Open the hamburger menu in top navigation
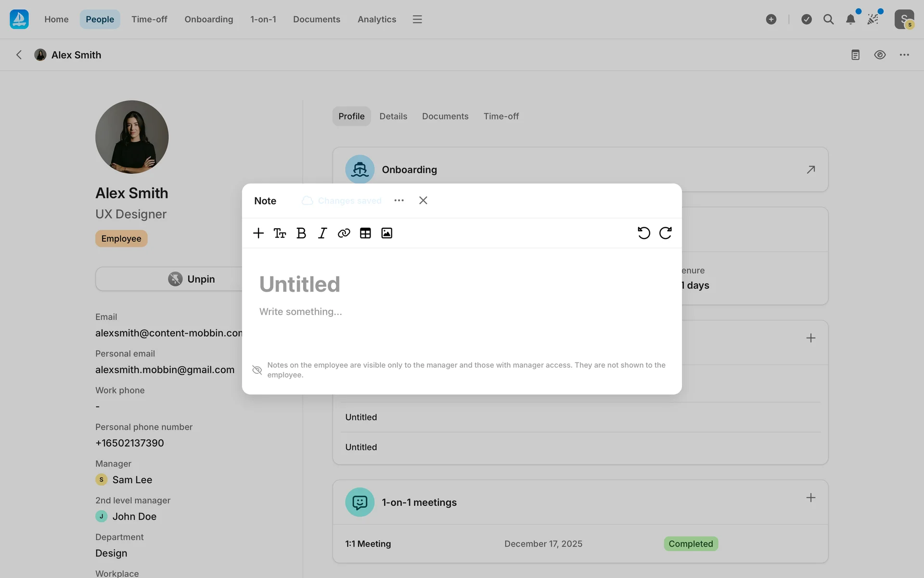924x578 pixels. pyautogui.click(x=417, y=19)
